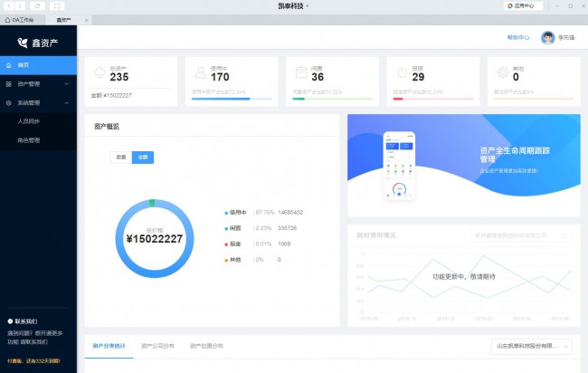Click the 闲置 calendar icon
588x373 pixels.
click(300, 72)
